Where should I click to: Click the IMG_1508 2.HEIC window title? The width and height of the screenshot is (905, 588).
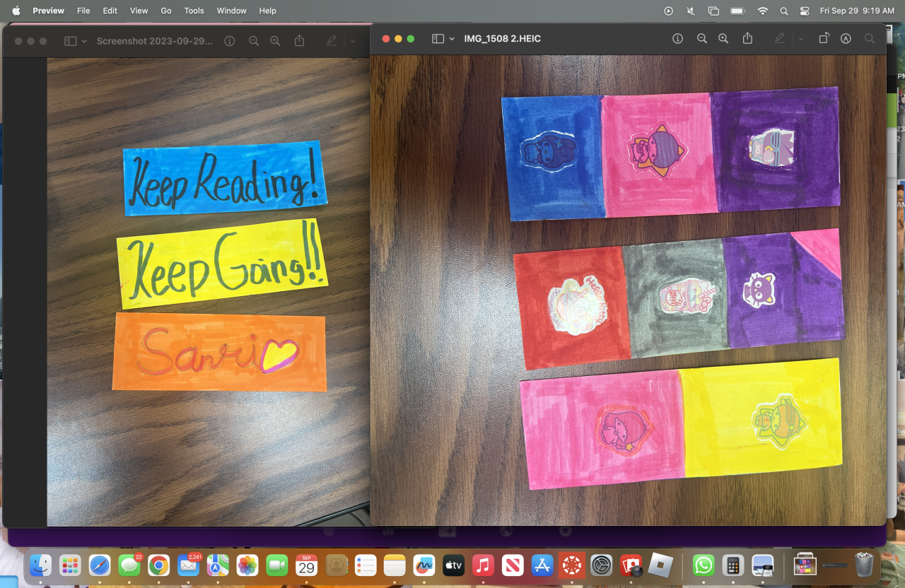[503, 39]
